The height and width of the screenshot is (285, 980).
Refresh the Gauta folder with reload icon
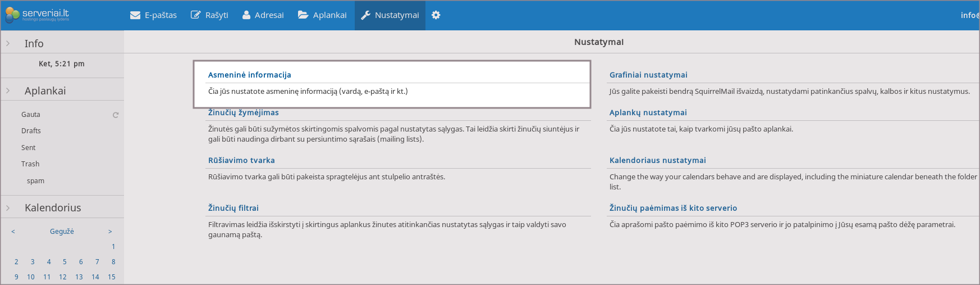(116, 115)
